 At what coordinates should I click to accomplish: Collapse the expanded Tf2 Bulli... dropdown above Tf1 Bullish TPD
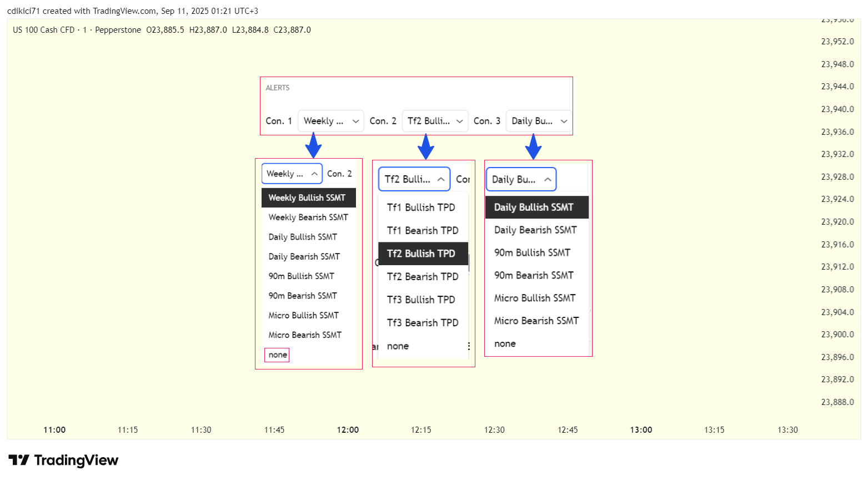click(x=414, y=179)
